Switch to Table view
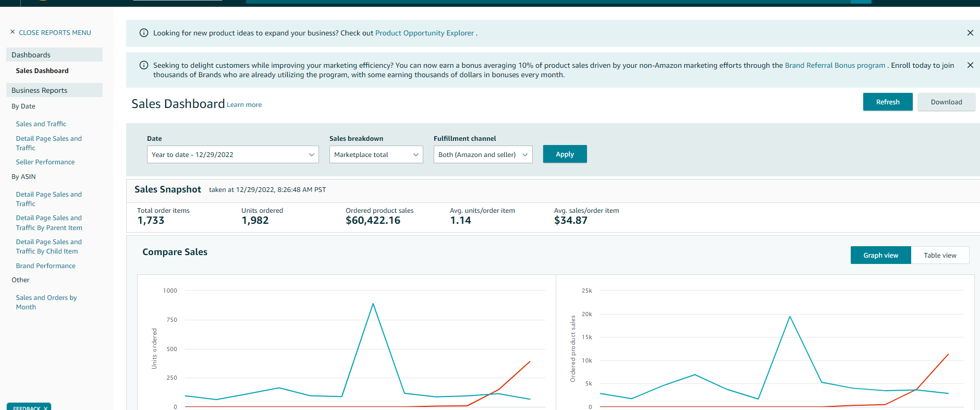 coord(939,255)
